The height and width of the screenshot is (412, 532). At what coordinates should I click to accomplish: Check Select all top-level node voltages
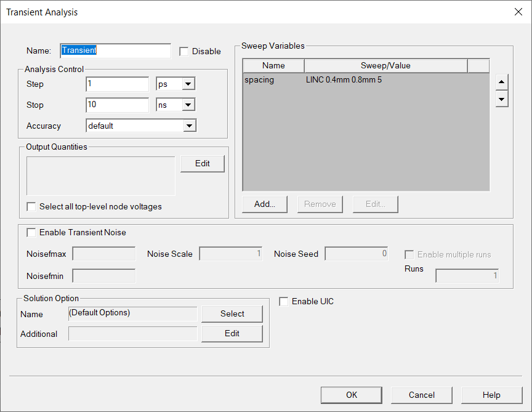(31, 207)
